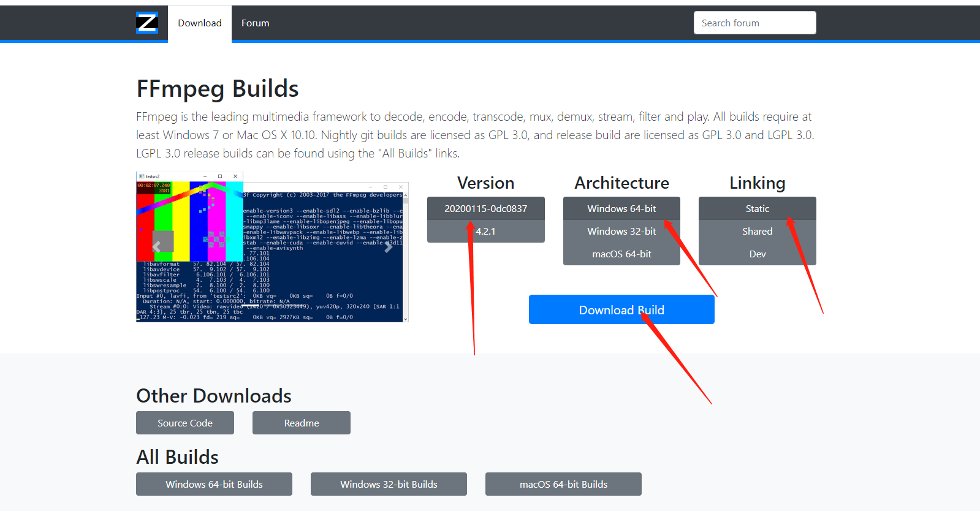Click the Download Build button

click(621, 309)
